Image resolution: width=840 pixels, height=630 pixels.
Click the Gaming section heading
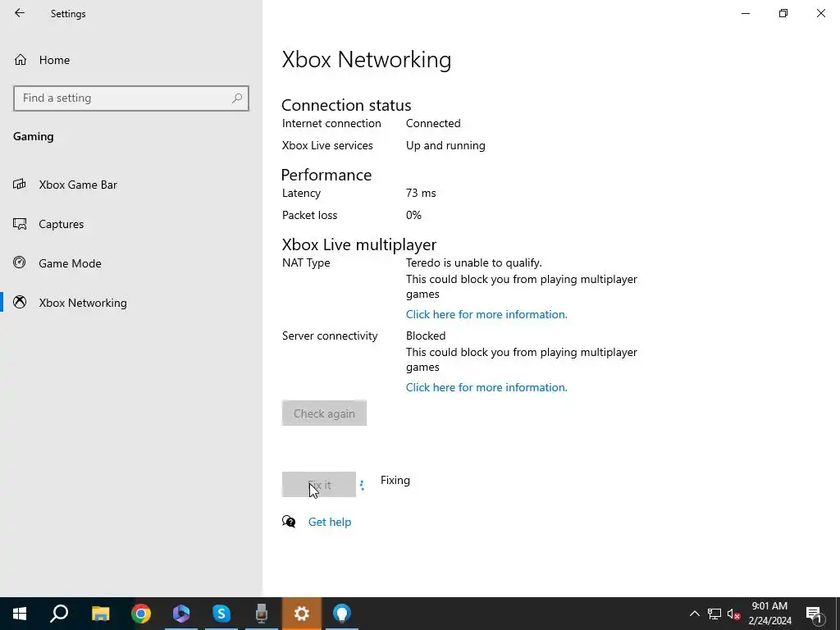33,137
